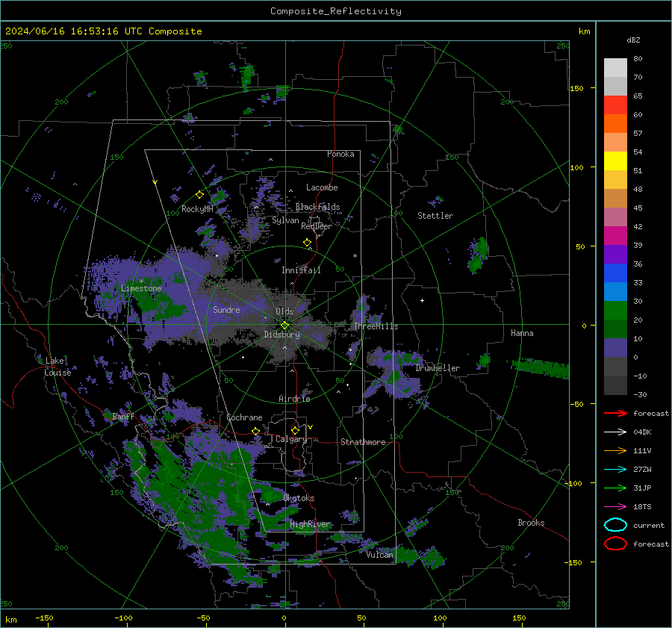Click the ThreeHills label on map
Viewport: 672px width, 628px height.
376,326
